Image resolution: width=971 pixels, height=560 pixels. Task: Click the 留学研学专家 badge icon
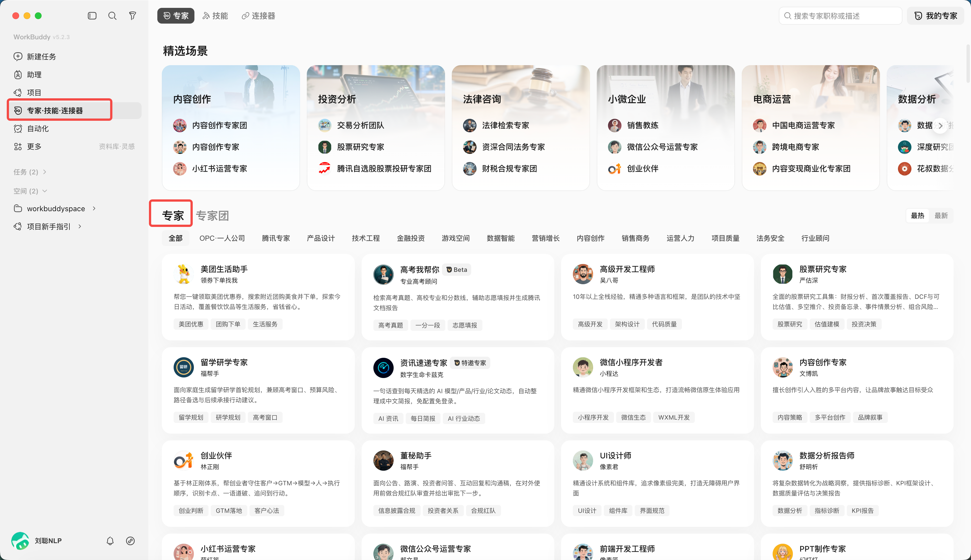pos(183,367)
